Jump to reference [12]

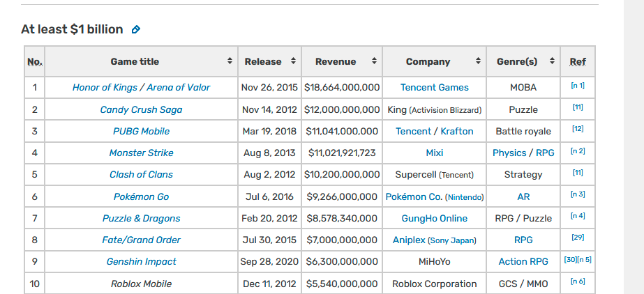click(x=578, y=129)
